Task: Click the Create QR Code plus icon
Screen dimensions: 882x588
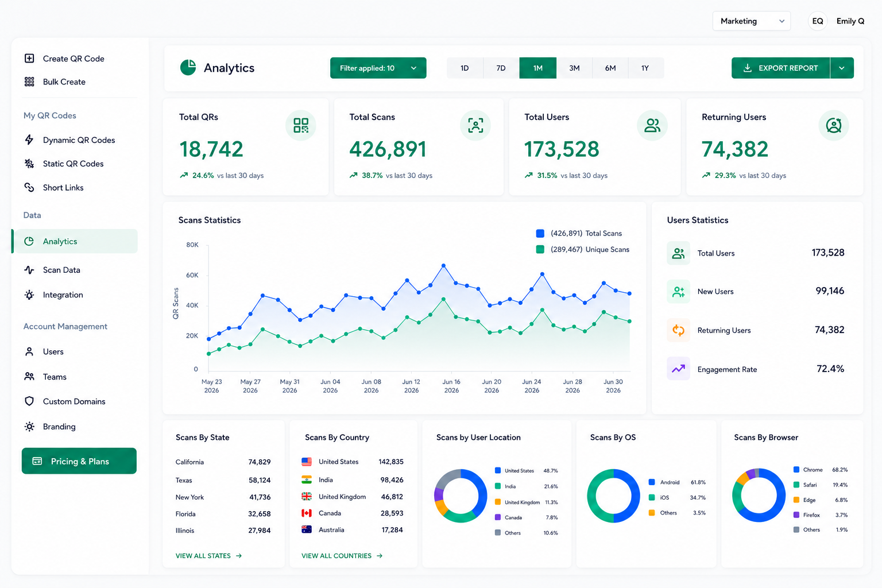Action: tap(29, 59)
